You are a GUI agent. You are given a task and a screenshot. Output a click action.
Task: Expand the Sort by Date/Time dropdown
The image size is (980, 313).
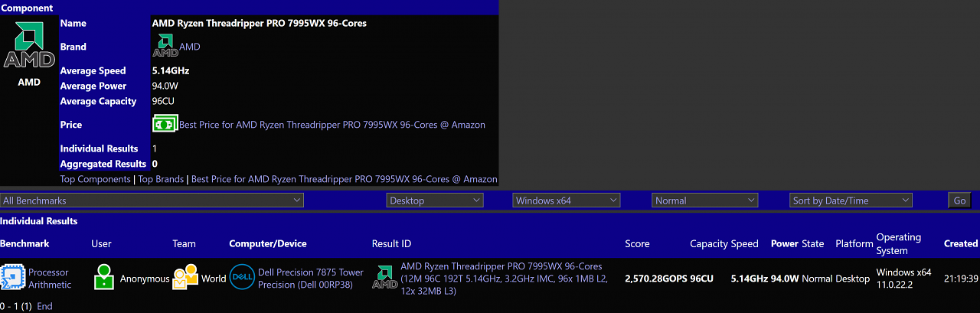pyautogui.click(x=851, y=201)
